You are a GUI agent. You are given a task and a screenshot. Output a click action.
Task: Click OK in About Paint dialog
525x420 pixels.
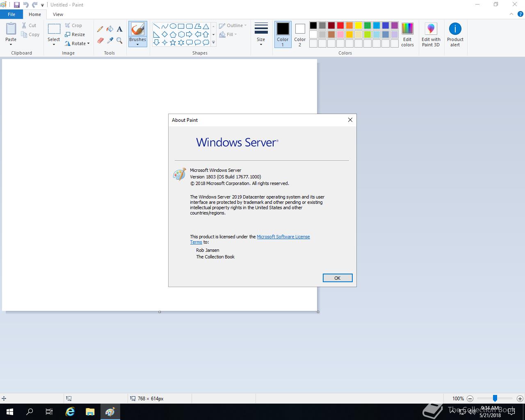[337, 278]
